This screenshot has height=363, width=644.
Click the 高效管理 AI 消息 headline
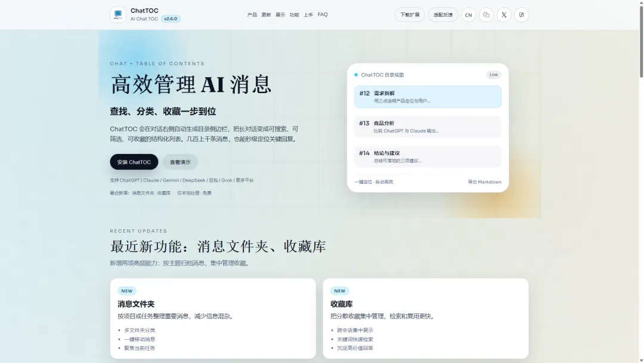click(191, 84)
